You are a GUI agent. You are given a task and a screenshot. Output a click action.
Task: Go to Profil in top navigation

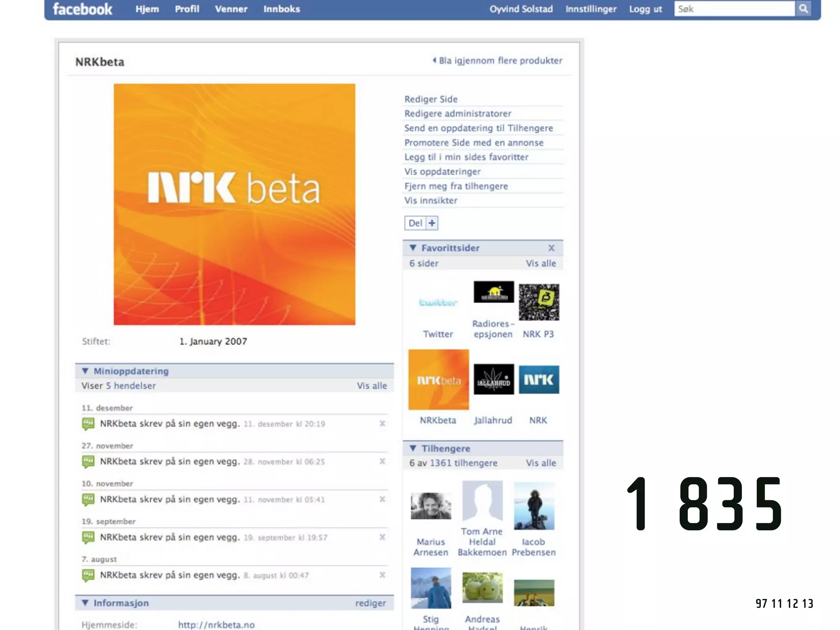click(187, 9)
